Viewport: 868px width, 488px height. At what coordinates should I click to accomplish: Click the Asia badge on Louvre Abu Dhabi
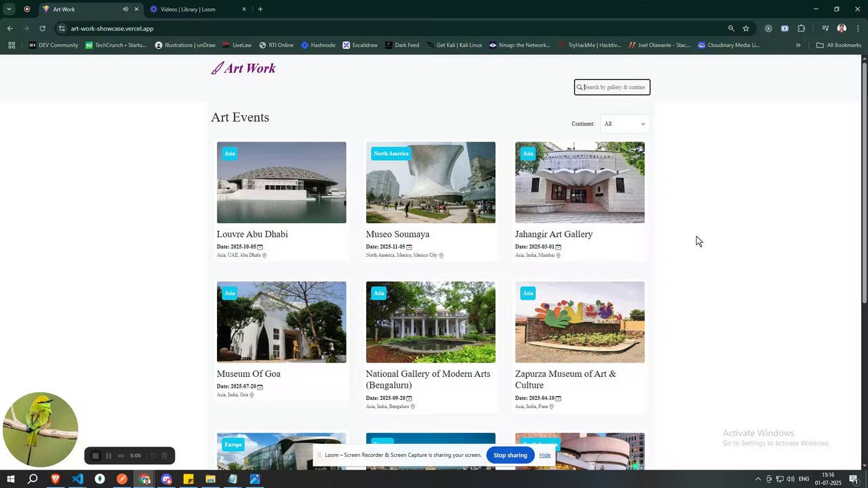(230, 154)
